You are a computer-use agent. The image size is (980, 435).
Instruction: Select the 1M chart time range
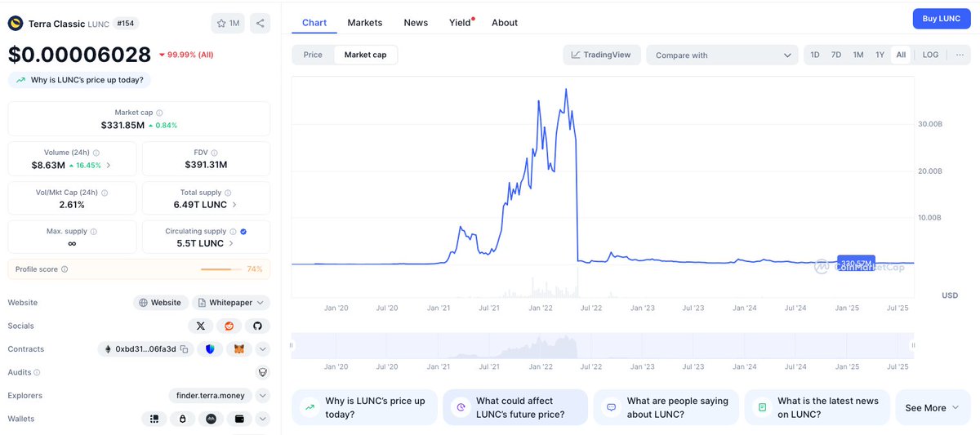pos(858,55)
